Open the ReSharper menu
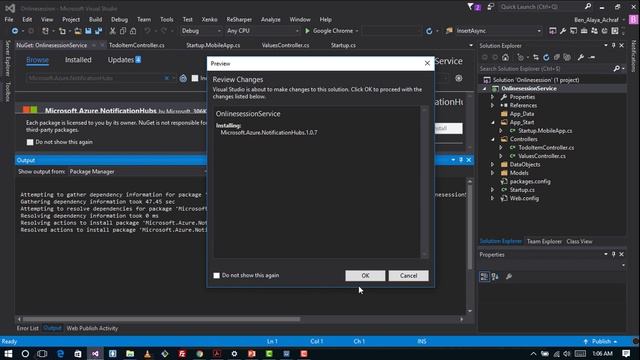Viewport: 640px width, 360px height. pyautogui.click(x=239, y=19)
